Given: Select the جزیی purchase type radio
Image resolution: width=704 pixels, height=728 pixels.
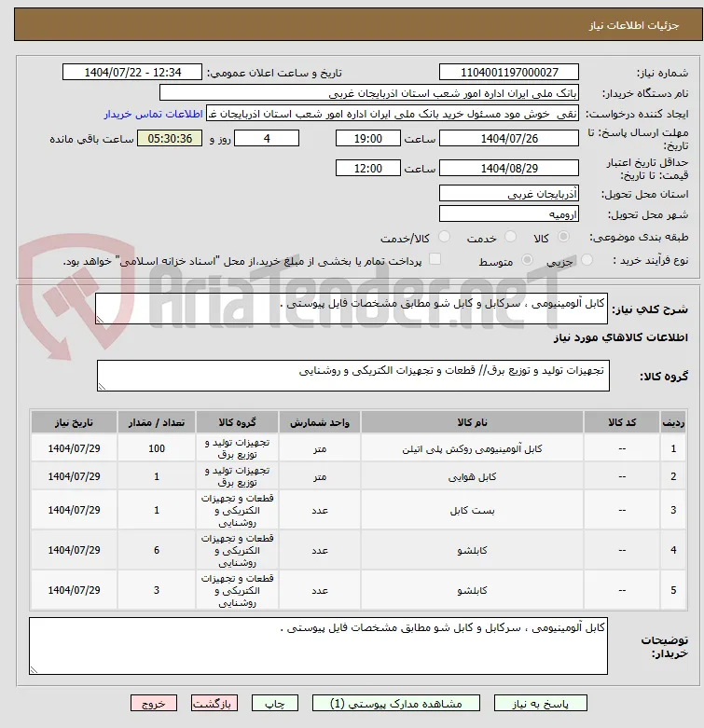Looking at the screenshot, I should 587,259.
